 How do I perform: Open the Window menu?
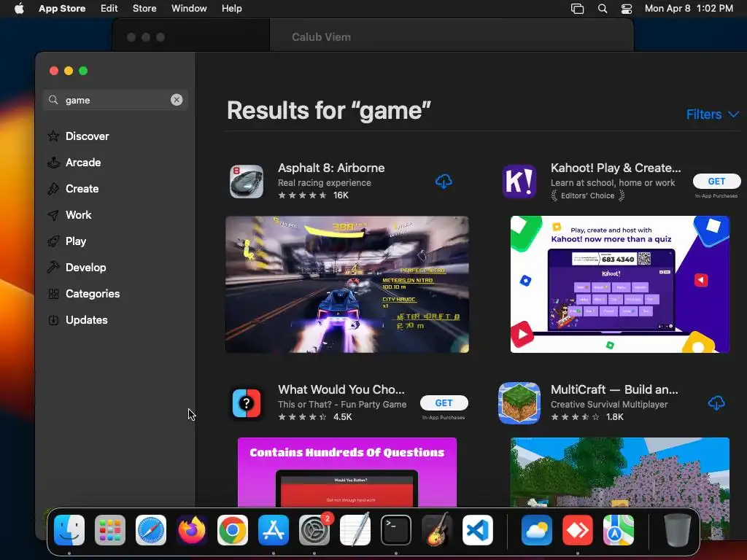(x=189, y=9)
